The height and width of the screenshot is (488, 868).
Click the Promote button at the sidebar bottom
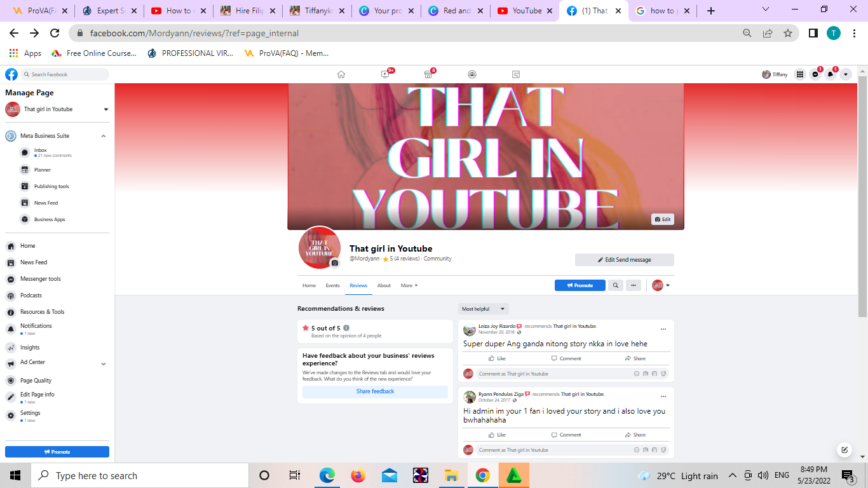coord(57,452)
